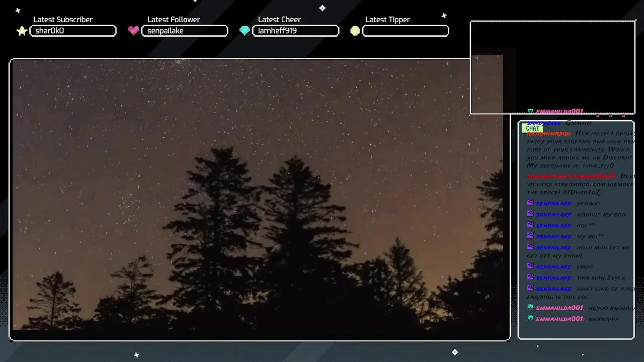Click the 'get off my phone' chat line
Viewport: 644px width, 362px height.
[x=555, y=256]
